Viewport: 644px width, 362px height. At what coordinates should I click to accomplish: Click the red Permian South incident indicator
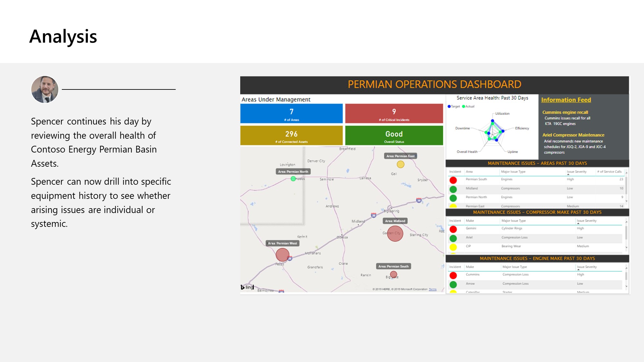click(453, 180)
